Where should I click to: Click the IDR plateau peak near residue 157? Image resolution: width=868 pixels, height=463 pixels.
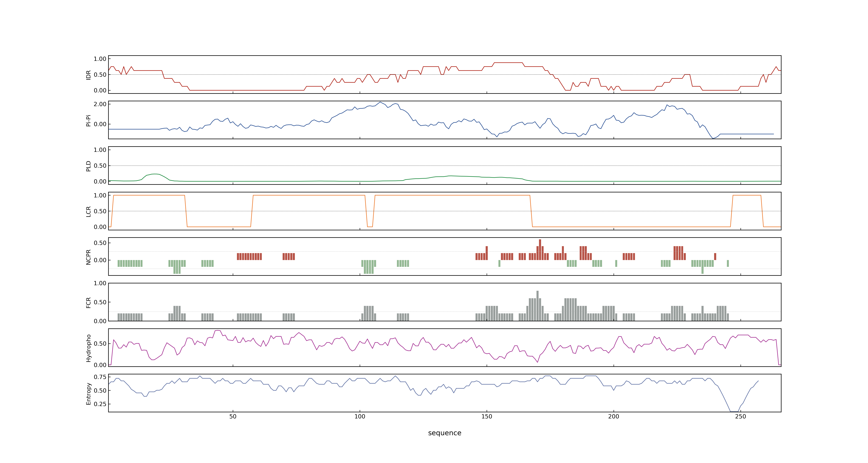[x=508, y=63]
